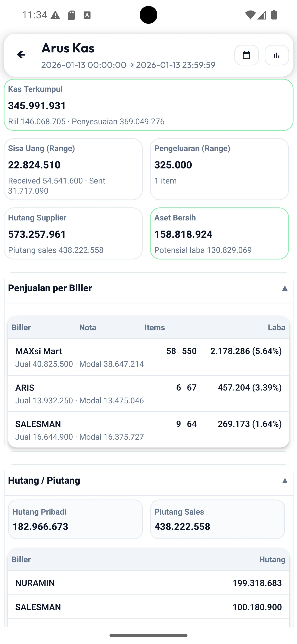297x644 pixels.
Task: Tap the Kas Terkumpul summary card
Action: pyautogui.click(x=148, y=105)
